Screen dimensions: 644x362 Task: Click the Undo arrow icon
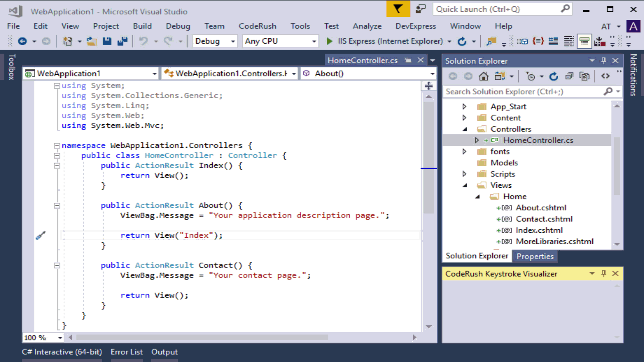[x=144, y=41]
